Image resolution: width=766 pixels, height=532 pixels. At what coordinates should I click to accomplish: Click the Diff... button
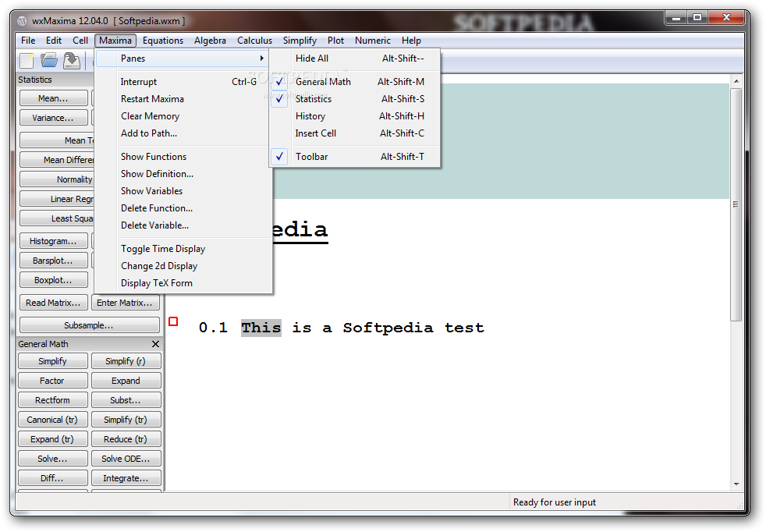[53, 478]
